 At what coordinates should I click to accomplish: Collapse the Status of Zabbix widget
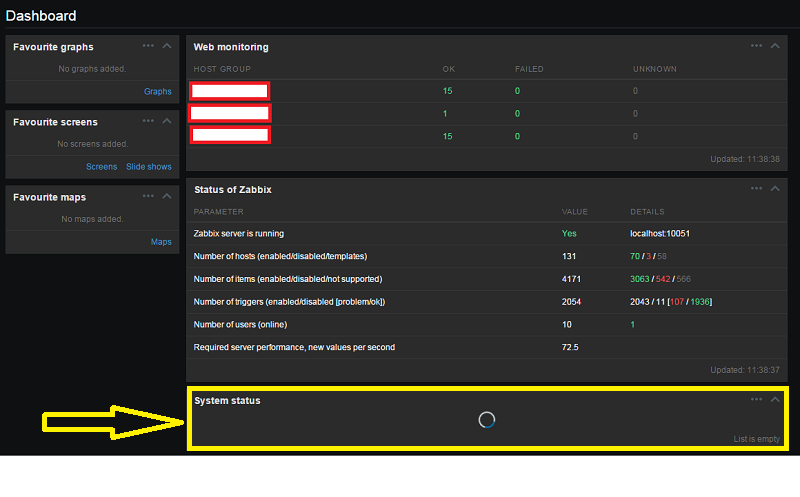coord(775,188)
